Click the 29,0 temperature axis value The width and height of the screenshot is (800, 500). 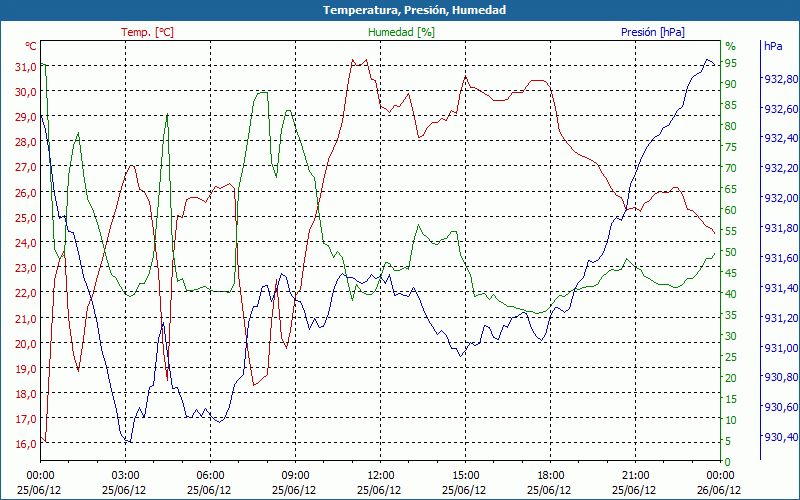click(26, 117)
